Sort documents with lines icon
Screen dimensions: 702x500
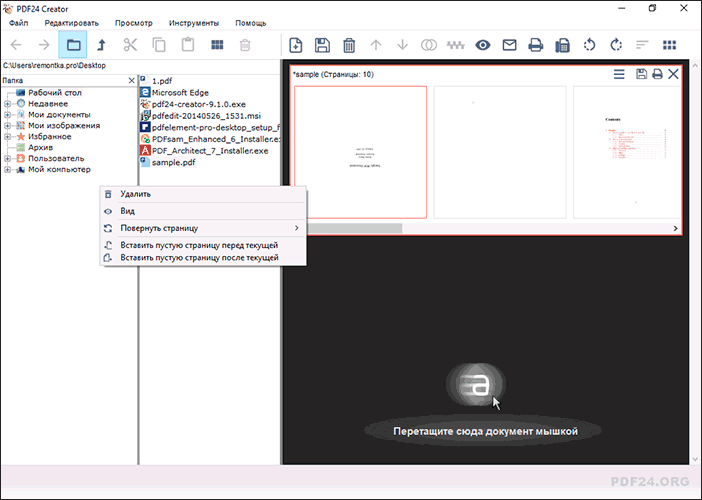tap(642, 45)
